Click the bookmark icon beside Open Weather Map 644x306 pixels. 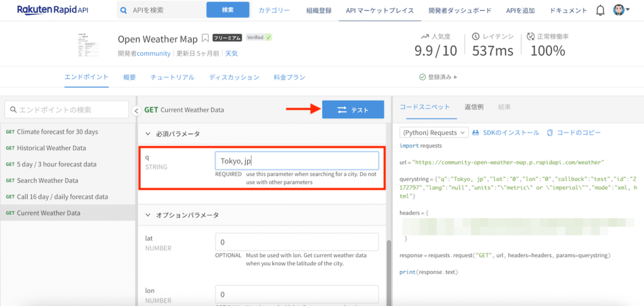(x=204, y=39)
